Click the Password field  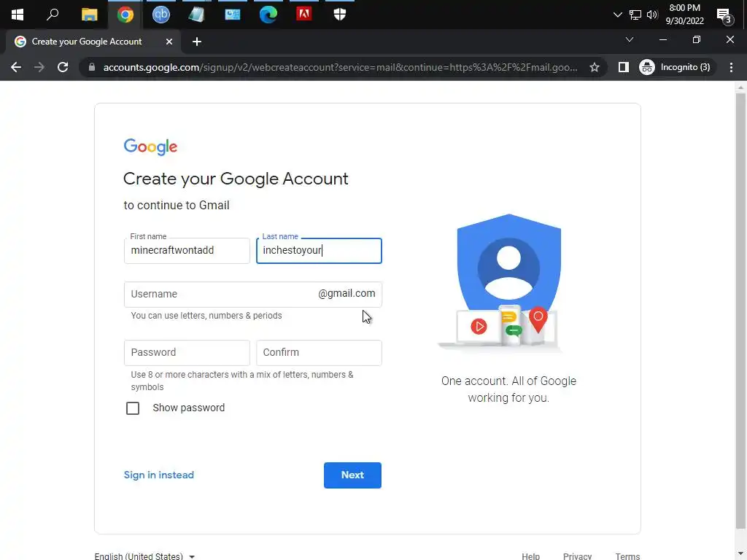click(187, 352)
